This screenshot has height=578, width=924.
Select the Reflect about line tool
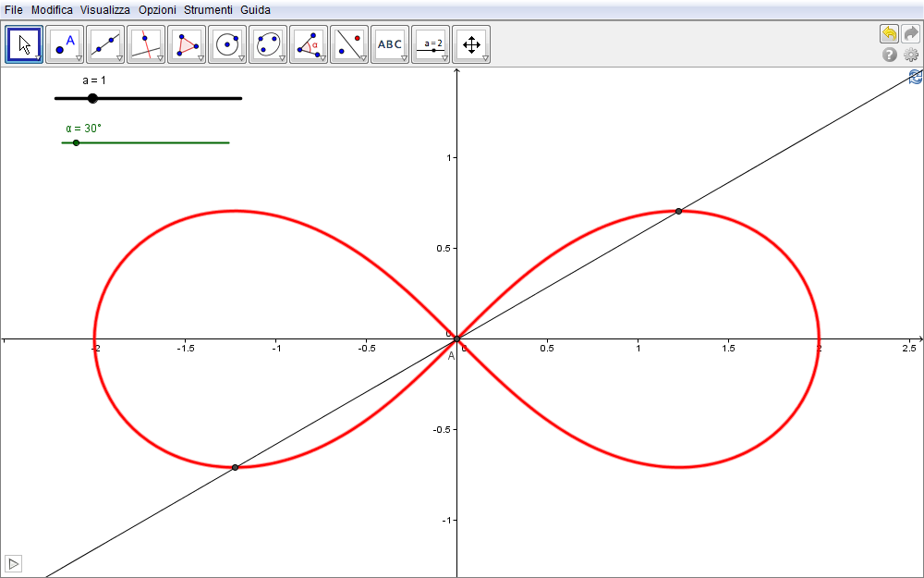[349, 43]
